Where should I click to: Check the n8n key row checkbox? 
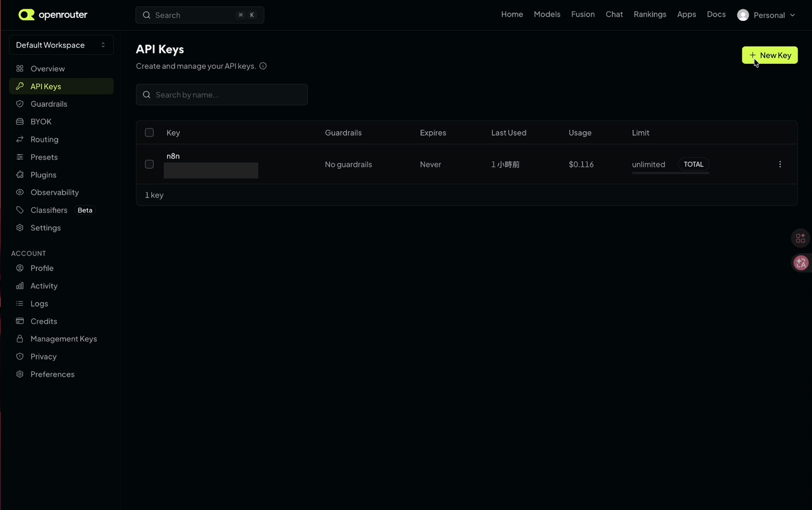(149, 165)
